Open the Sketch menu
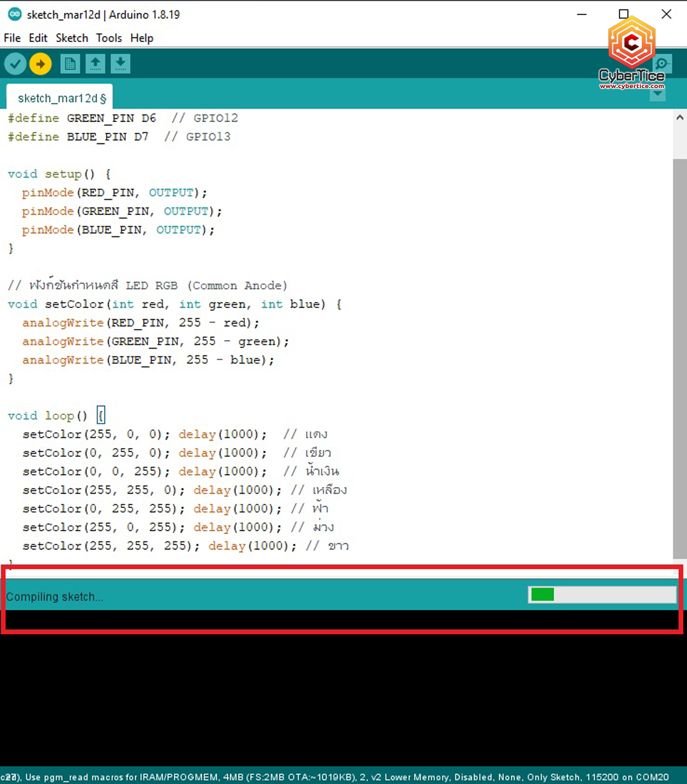The width and height of the screenshot is (687, 784). pyautogui.click(x=72, y=38)
